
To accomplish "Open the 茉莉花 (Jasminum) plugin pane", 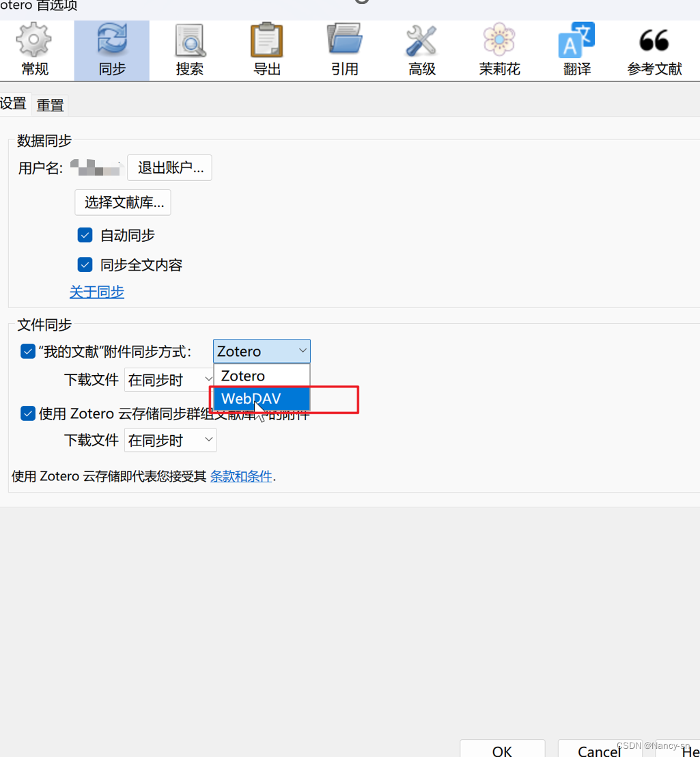I will [499, 50].
